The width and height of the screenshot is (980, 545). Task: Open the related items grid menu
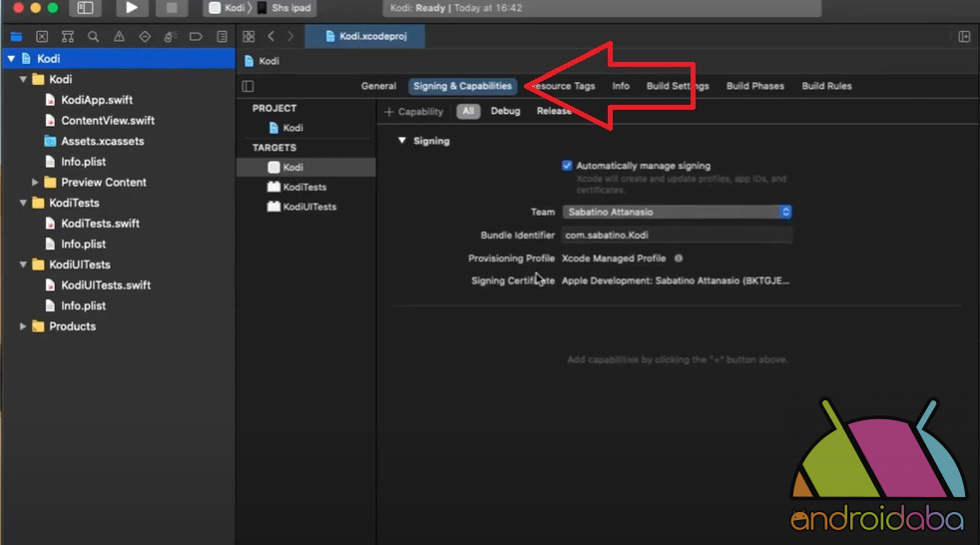[248, 36]
